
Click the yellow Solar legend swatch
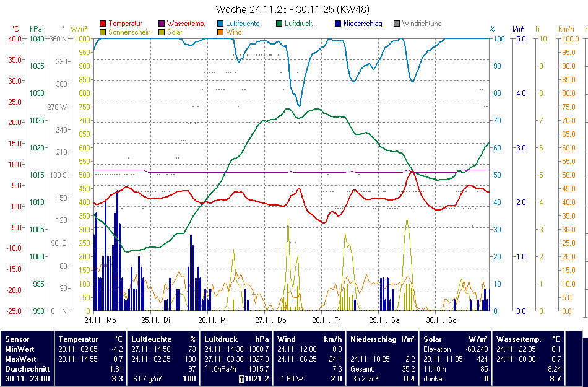[162, 32]
